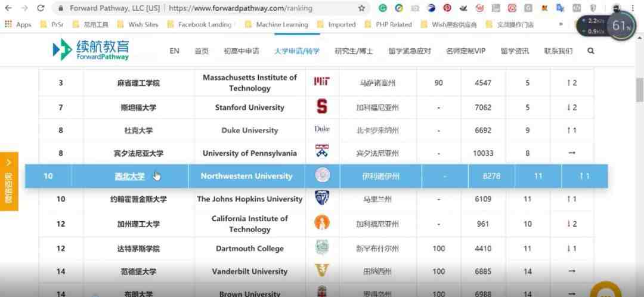The image size is (644, 297).
Task: Click the 范德堡大学 row name
Action: pos(138,271)
